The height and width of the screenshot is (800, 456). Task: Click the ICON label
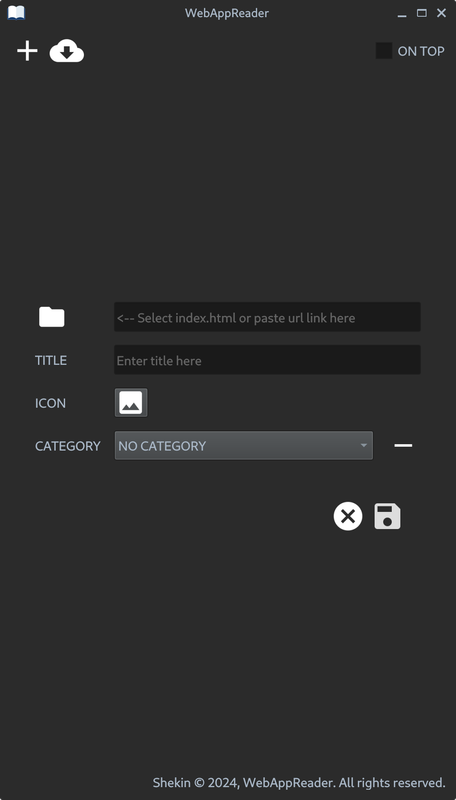(x=50, y=403)
